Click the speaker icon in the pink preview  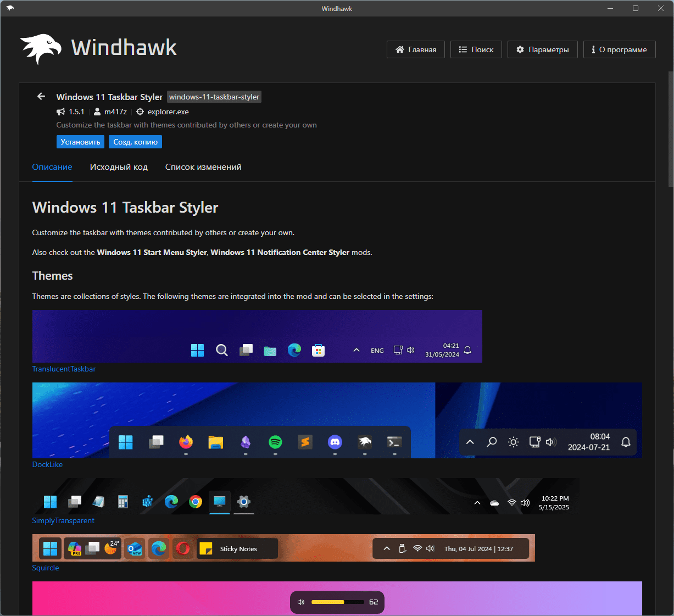[x=301, y=602]
